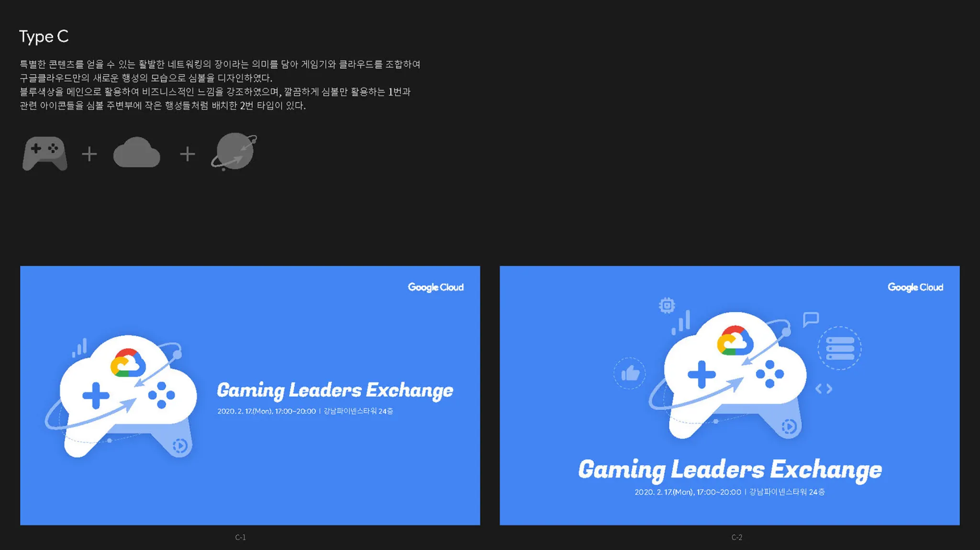Click Gaming Leaders Exchange title in C-1
980x550 pixels.
point(334,390)
